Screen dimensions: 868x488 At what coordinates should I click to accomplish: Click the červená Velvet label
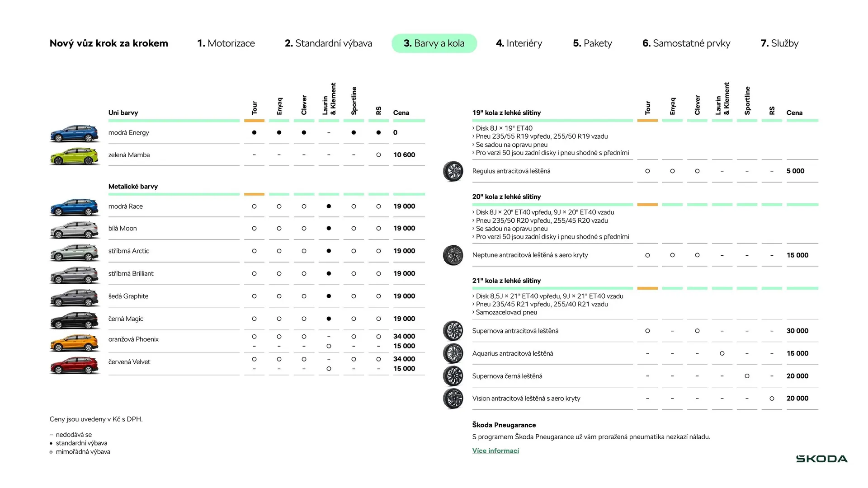point(129,361)
